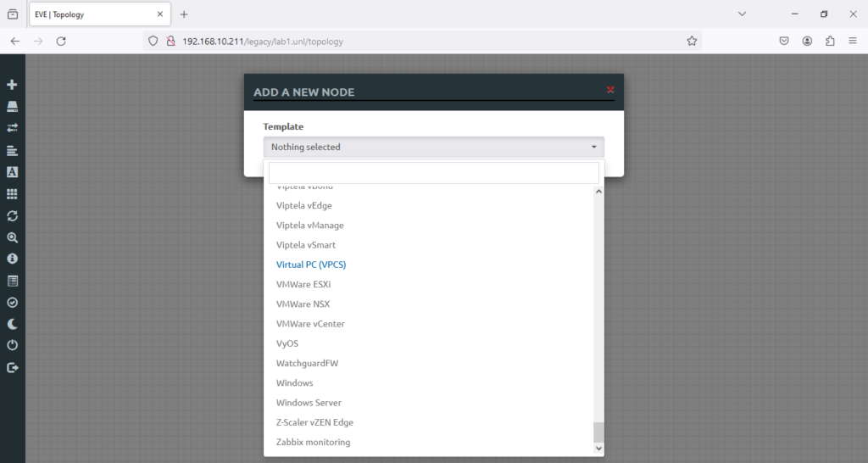Viewport: 868px width, 463px height.
Task: Open the Pocket save icon
Action: pos(784,41)
